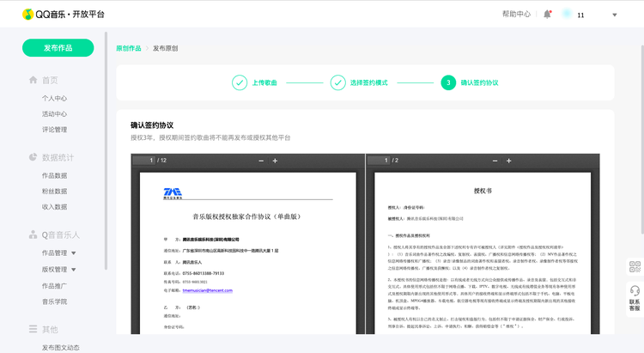The height and width of the screenshot is (353, 644).
Task: Open 个人中心 in sidebar
Action: (x=54, y=98)
